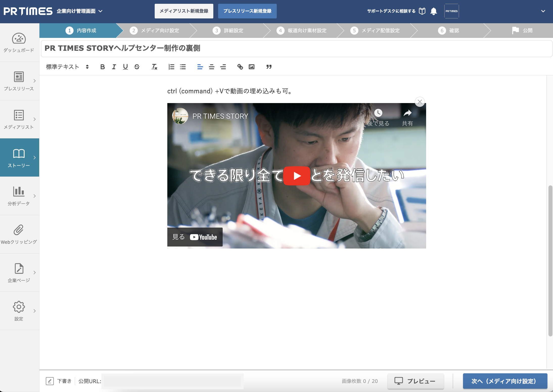Go to the 公開 step
The width and height of the screenshot is (553, 392).
pos(522,31)
